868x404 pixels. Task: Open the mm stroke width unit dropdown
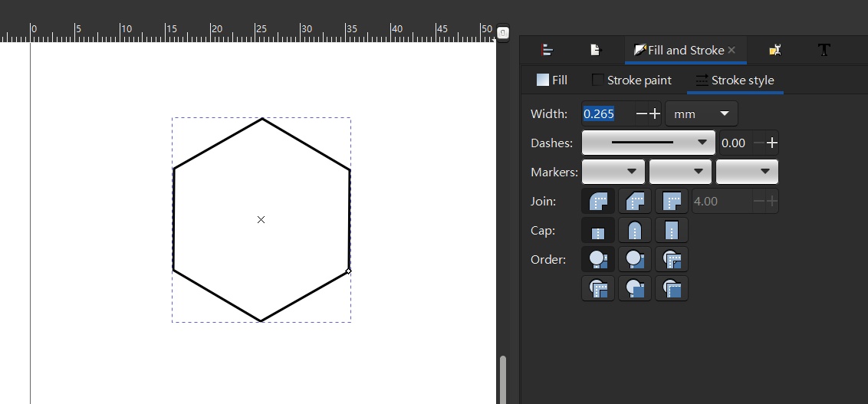[x=702, y=114]
